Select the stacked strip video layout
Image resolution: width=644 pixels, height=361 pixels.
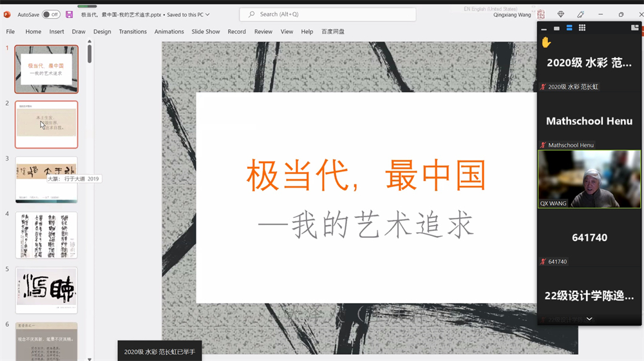[x=569, y=28]
